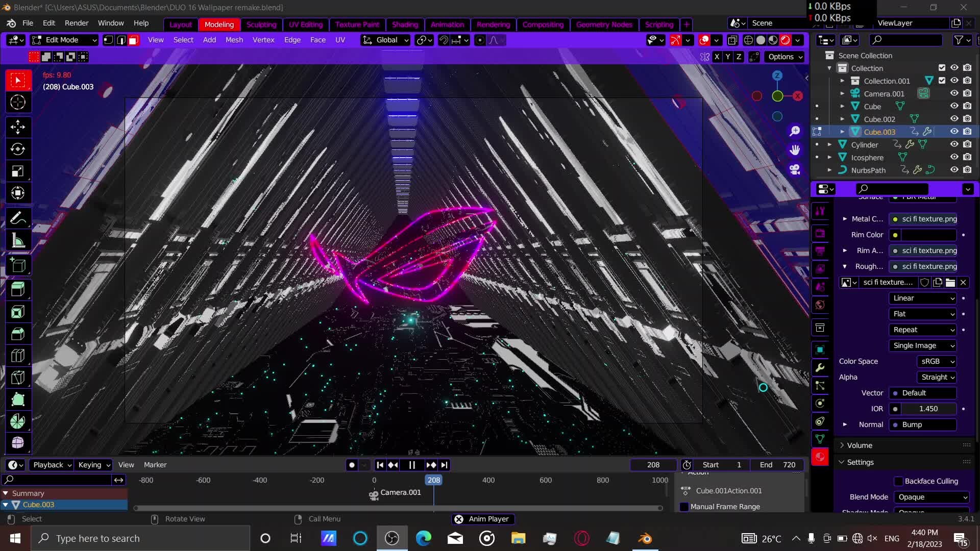Select the Measure tool in the toolbar

point(18,240)
